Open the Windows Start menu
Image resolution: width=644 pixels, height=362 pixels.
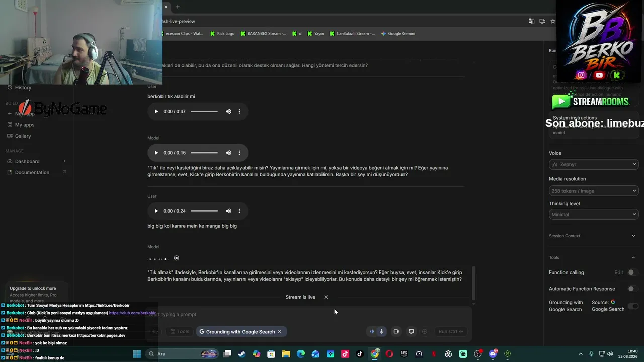(137, 354)
